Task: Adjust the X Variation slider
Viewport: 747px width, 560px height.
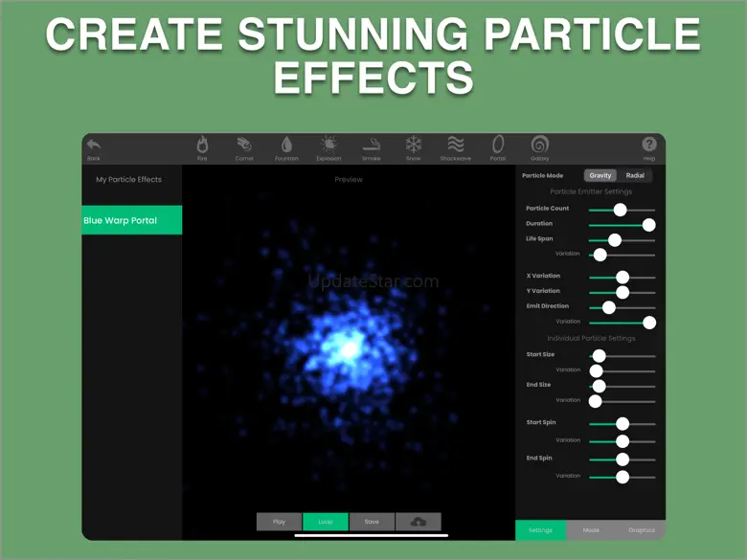Action: coord(622,278)
